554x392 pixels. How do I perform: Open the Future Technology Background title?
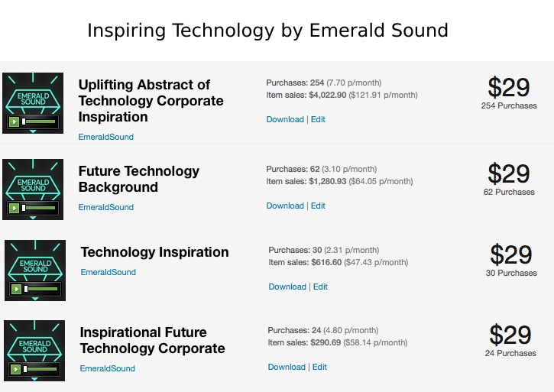138,180
